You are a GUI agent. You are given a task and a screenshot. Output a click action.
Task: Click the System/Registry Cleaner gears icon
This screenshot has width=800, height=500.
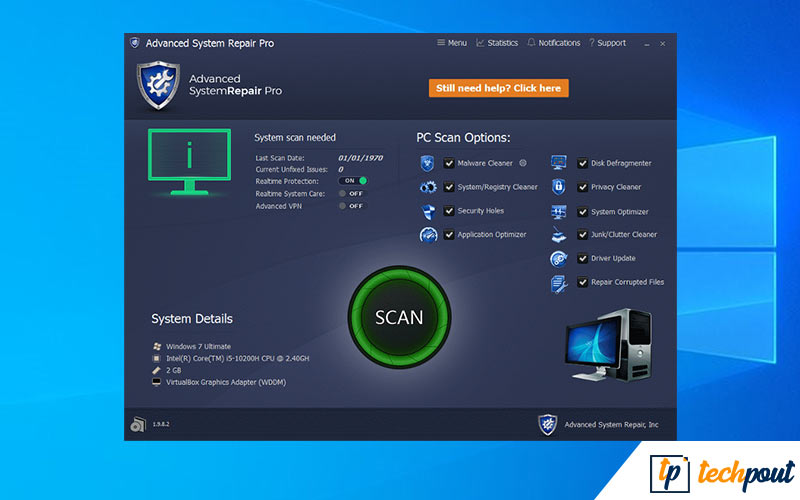click(428, 187)
